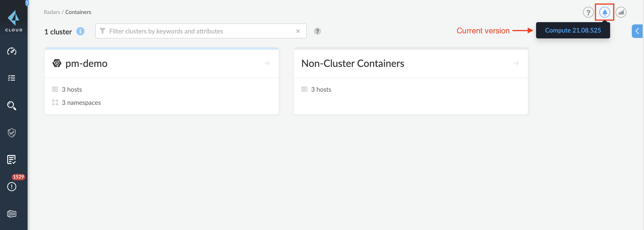The height and width of the screenshot is (230, 644).
Task: Clear the cluster filter with X
Action: (298, 31)
